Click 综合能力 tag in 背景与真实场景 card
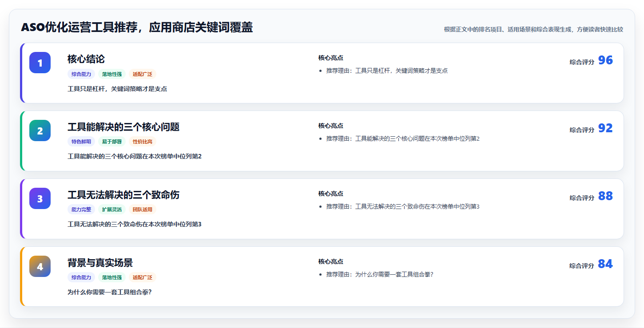 81,277
